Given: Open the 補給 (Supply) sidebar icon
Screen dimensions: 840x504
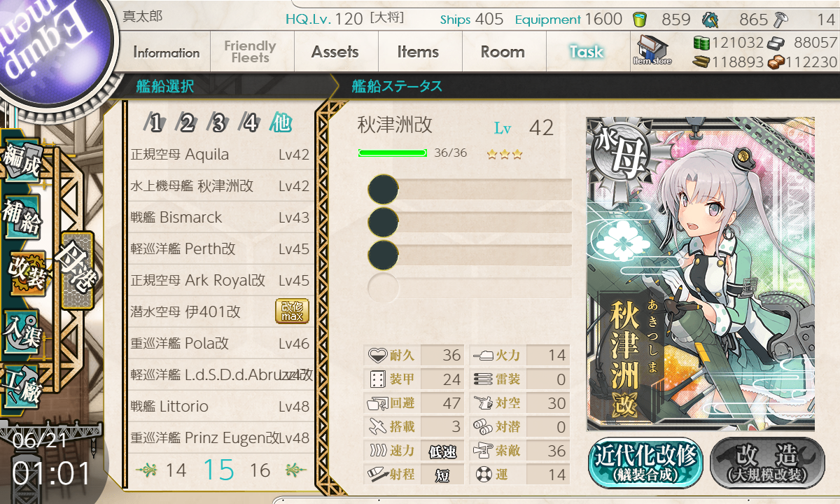Looking at the screenshot, I should (22, 218).
